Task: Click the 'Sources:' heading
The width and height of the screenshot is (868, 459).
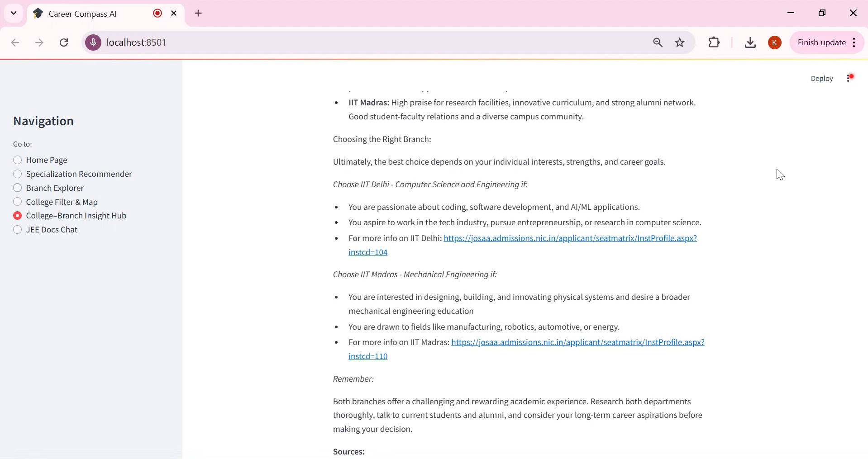Action: pos(349,452)
